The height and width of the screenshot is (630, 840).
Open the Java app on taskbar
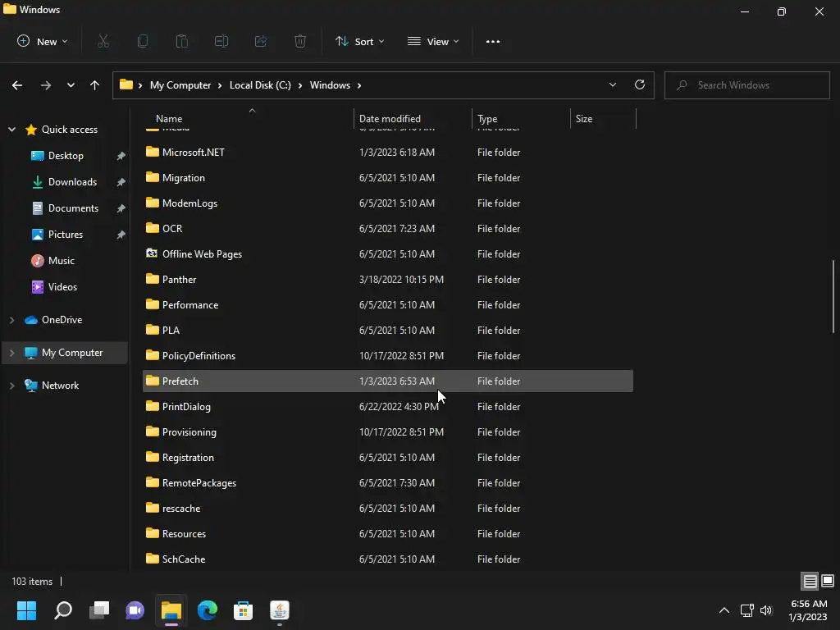[x=280, y=610]
